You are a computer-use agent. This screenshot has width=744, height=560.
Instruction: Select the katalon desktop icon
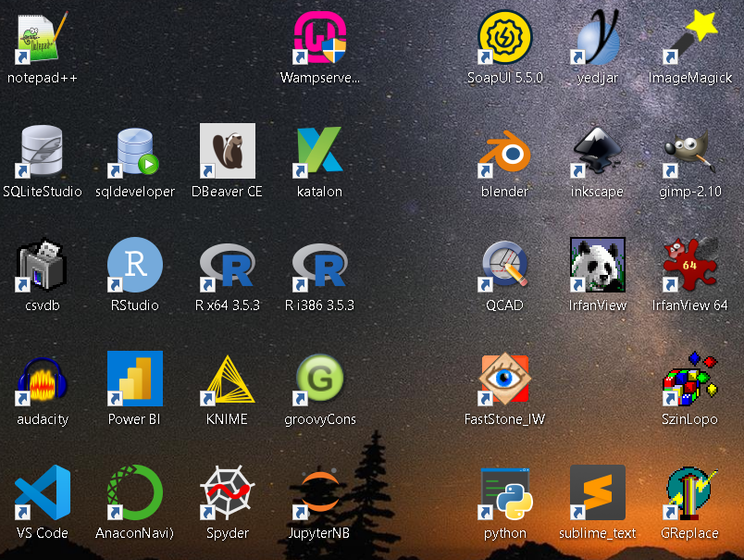tap(320, 151)
